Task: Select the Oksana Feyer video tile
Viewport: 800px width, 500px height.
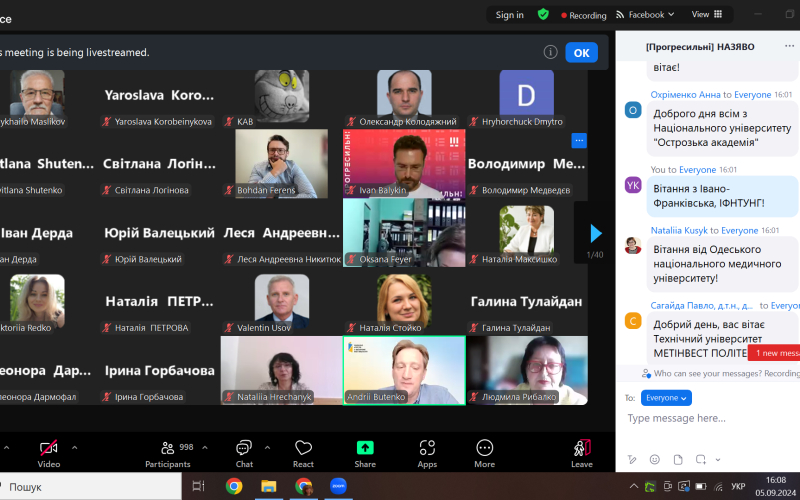Action: [404, 233]
